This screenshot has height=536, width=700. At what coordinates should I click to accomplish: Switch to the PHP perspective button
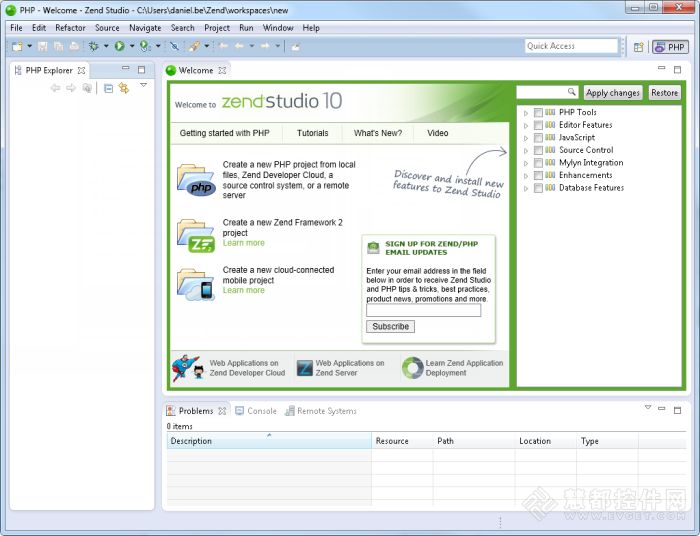(670, 47)
